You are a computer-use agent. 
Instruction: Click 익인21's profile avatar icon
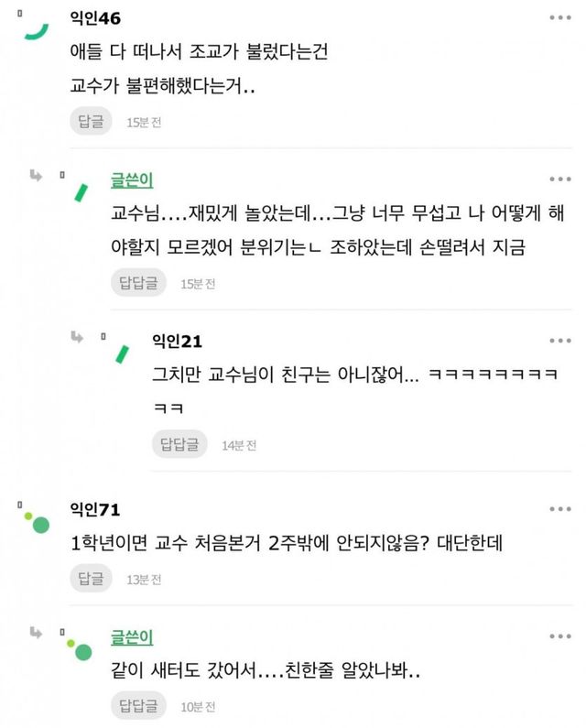122,353
